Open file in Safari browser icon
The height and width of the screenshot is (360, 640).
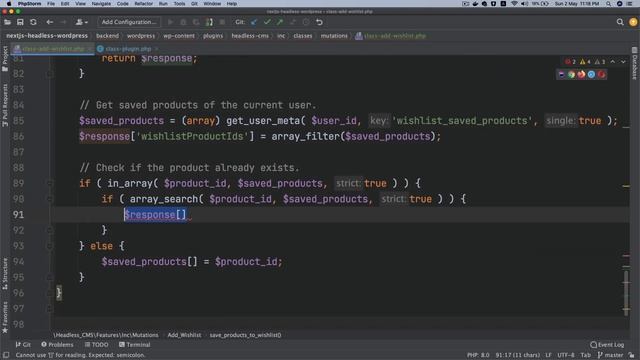[x=591, y=74]
